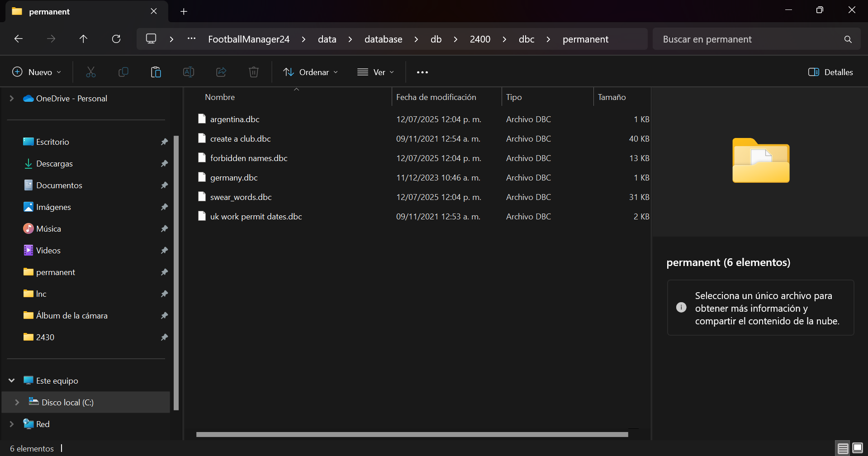The height and width of the screenshot is (456, 868).
Task: Click the forward navigation arrow
Action: [51, 39]
